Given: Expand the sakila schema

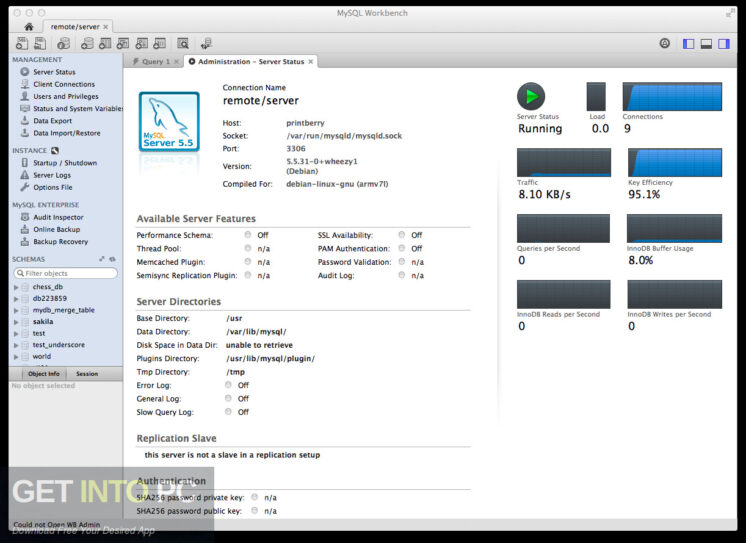Looking at the screenshot, I should [16, 322].
